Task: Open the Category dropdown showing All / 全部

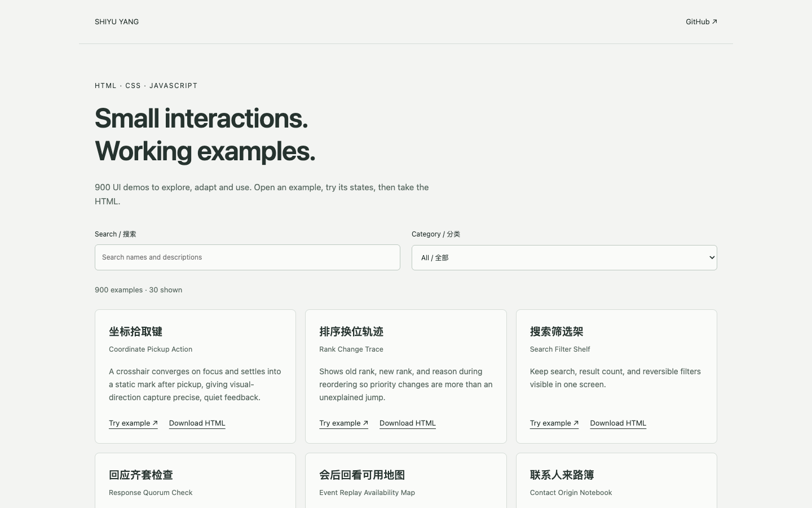Action: [x=564, y=257]
